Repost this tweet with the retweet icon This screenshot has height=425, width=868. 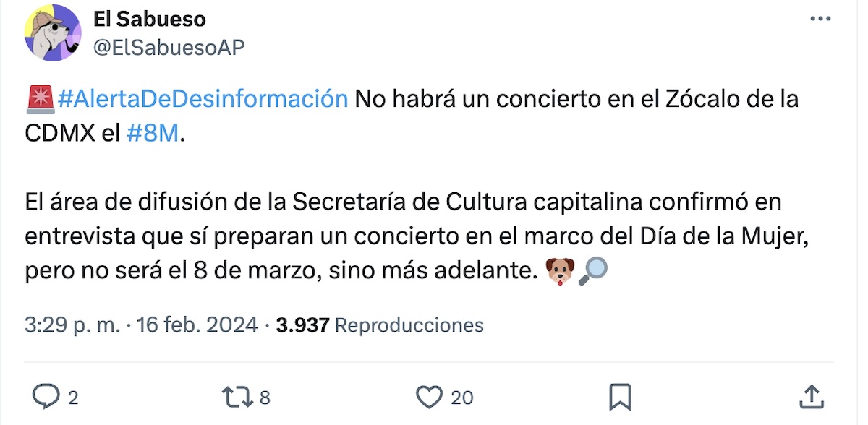tap(237, 397)
